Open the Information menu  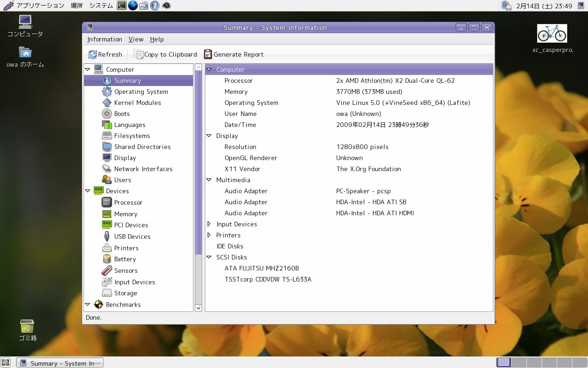click(x=105, y=40)
